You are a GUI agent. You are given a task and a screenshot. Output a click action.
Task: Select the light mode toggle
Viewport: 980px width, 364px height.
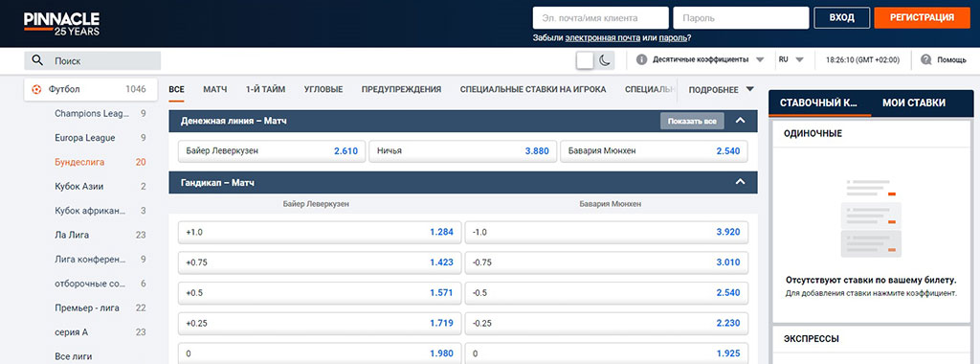coord(585,60)
